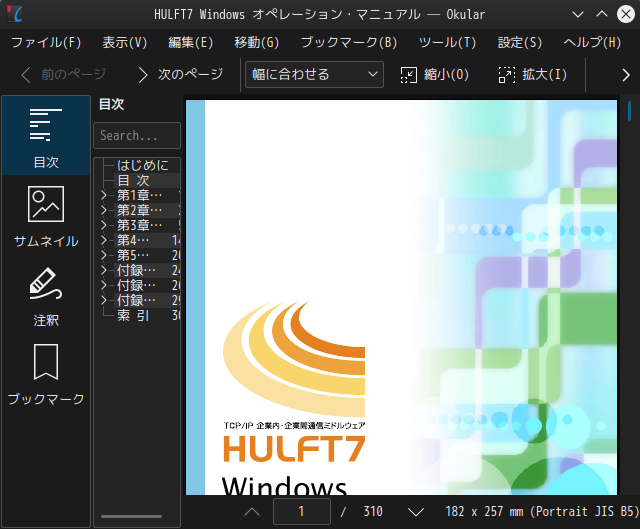Click the page size label 182 x 257 mm
This screenshot has height=529, width=640.
[x=542, y=511]
